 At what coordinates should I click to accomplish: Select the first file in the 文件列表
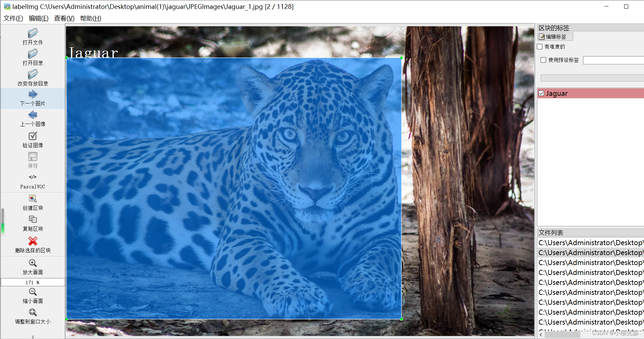point(591,243)
